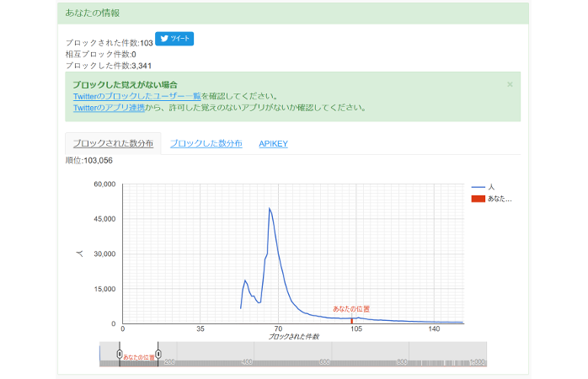Image resolution: width=588 pixels, height=379 pixels.
Task: Click the left handle of the range slider
Action: pos(120,355)
